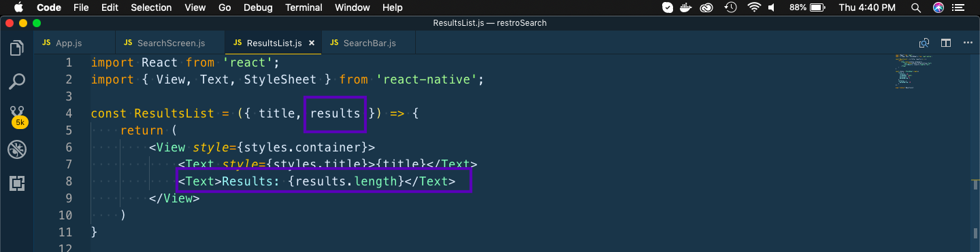The image size is (980, 252).
Task: Open the volume control in menu bar
Action: pyautogui.click(x=772, y=7)
